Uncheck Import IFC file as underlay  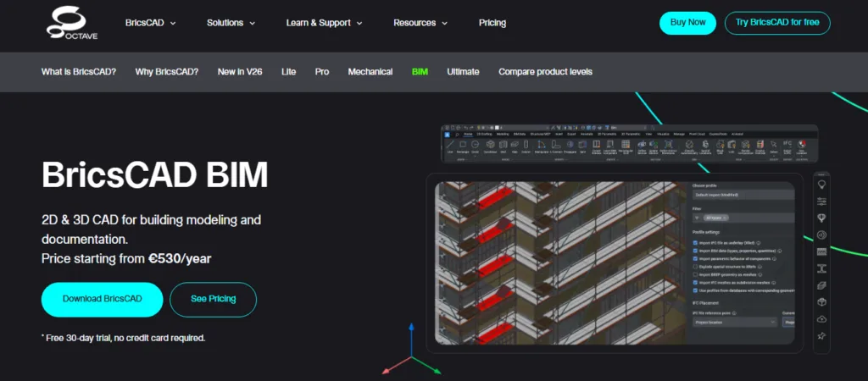click(696, 243)
